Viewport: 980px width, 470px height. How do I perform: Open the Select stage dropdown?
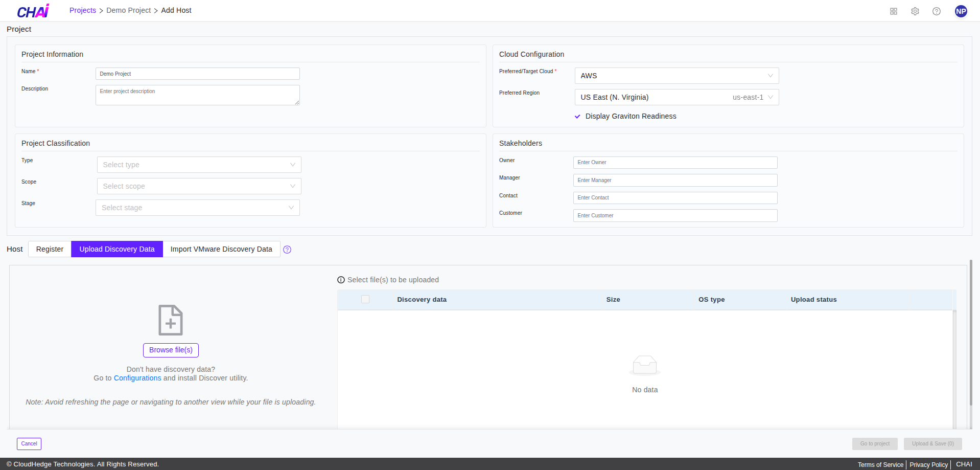[198, 208]
